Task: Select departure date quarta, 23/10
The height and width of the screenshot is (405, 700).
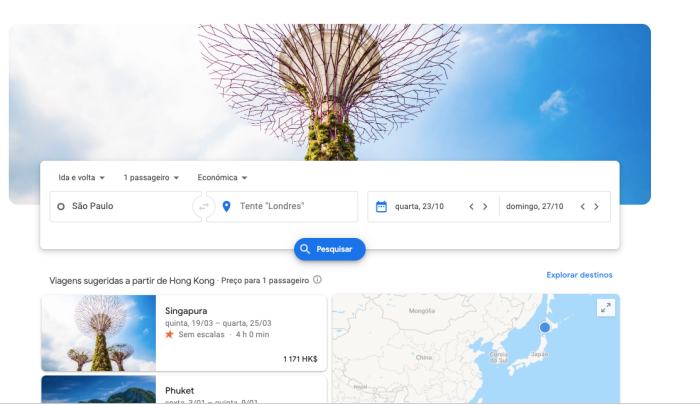Action: pyautogui.click(x=419, y=206)
